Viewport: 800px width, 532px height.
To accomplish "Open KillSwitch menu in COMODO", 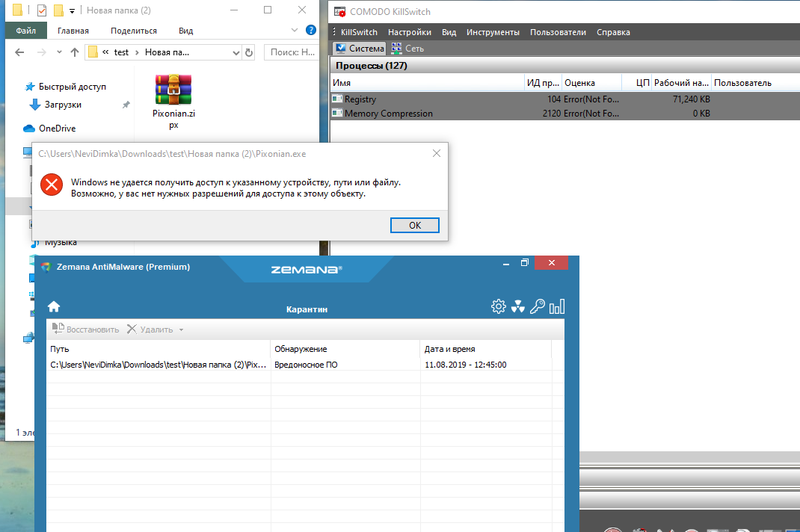I will 359,32.
